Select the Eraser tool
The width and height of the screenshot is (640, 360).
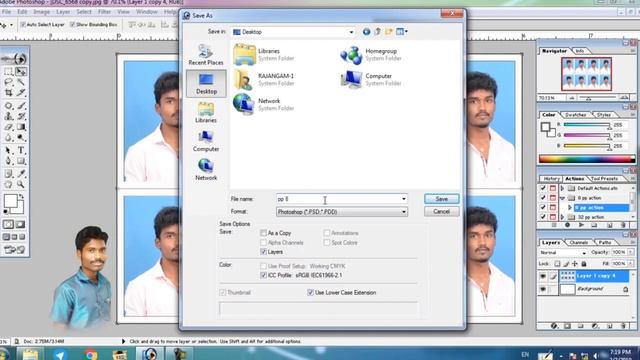coord(8,127)
